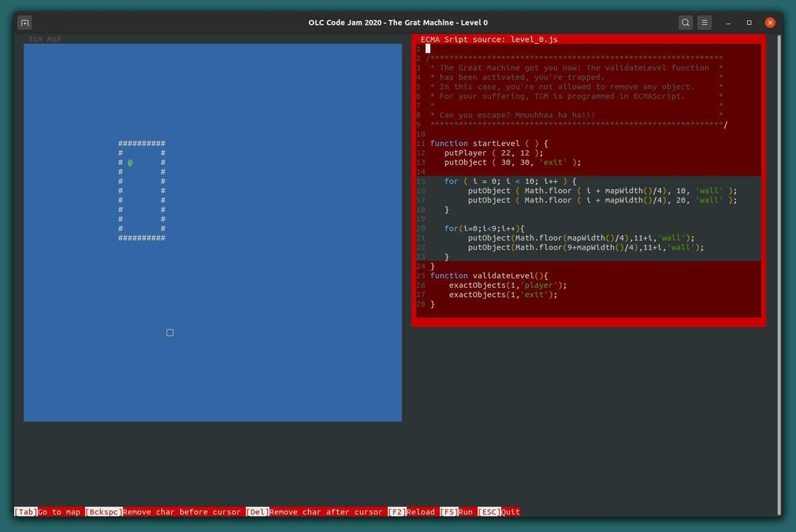
Task: Click the top wall row of ########## on map
Action: (142, 144)
